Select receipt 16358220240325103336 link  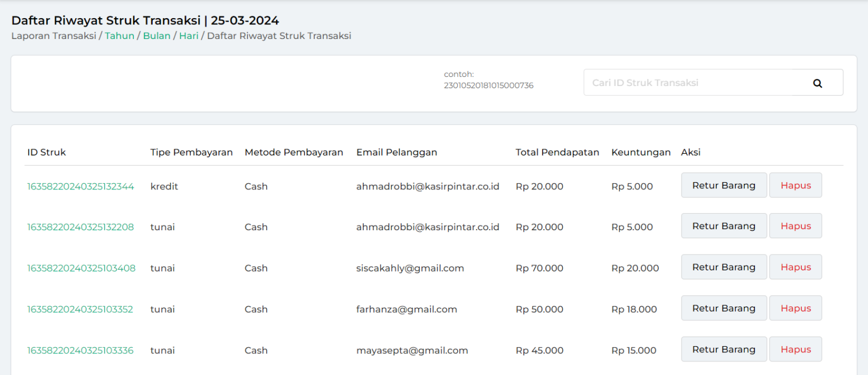(80, 351)
